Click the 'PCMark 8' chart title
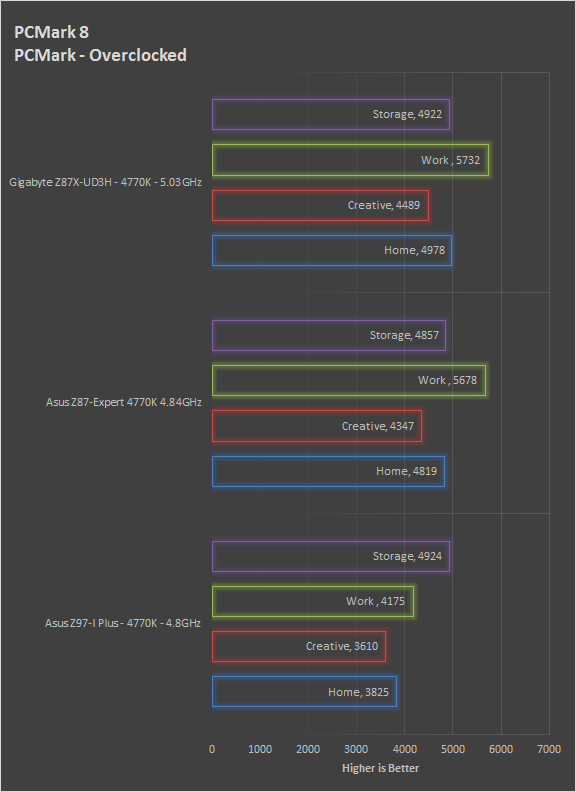This screenshot has width=576, height=792. point(52,32)
